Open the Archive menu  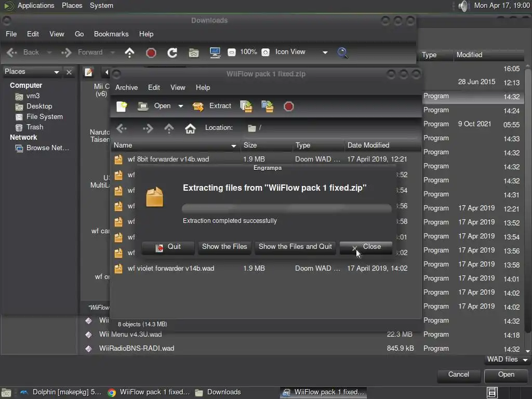(x=127, y=87)
